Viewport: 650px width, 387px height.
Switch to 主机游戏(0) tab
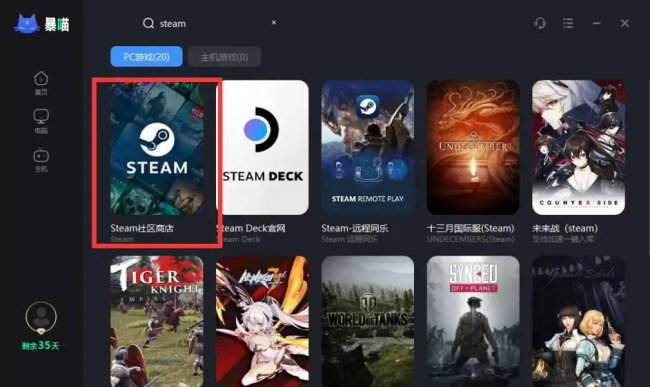[224, 57]
